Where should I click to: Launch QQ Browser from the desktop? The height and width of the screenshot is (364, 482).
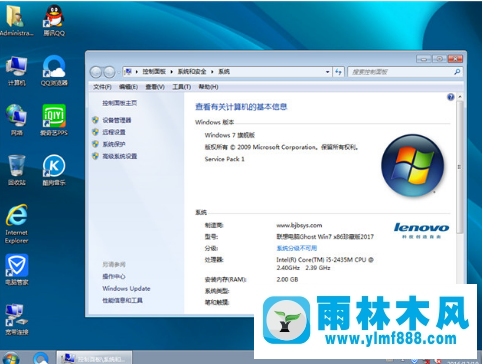pos(54,71)
